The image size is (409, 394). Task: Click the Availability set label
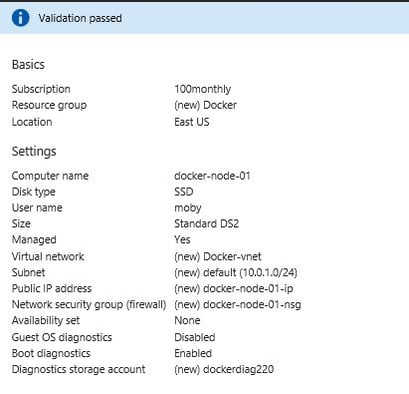point(46,321)
